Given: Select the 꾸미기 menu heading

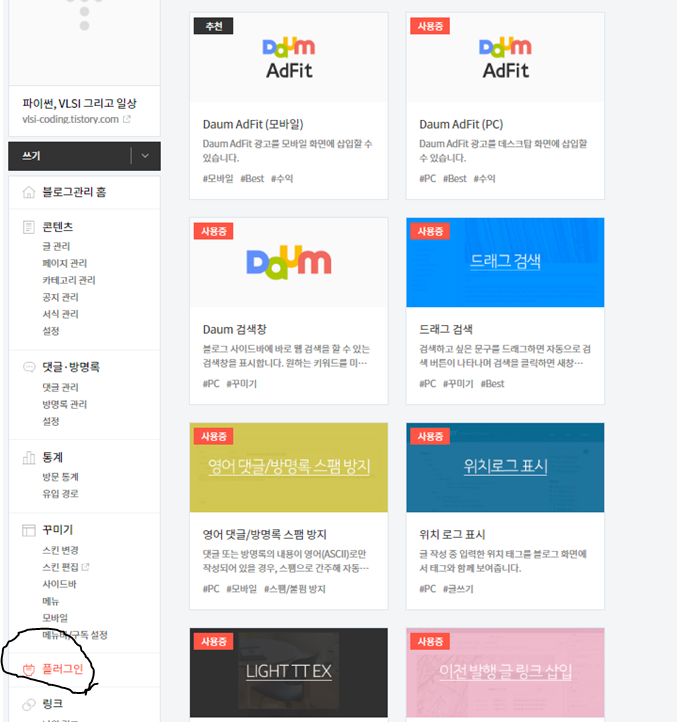Looking at the screenshot, I should (58, 530).
